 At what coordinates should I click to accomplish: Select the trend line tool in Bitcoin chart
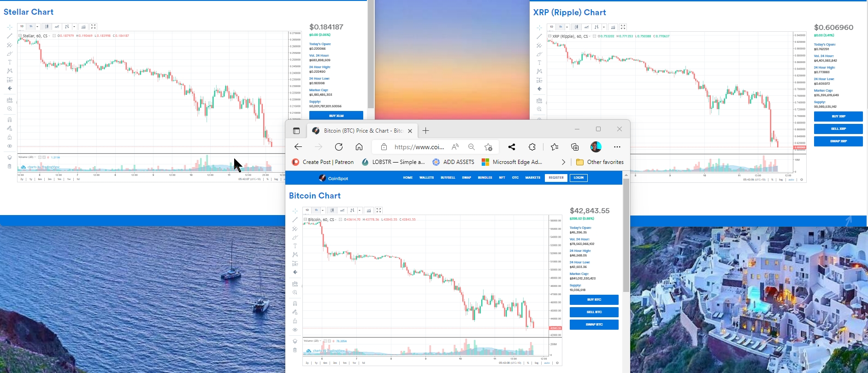(295, 220)
